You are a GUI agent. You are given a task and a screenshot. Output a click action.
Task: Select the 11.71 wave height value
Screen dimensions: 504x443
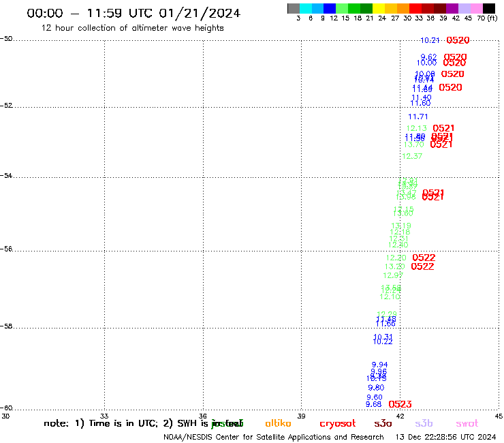click(418, 117)
